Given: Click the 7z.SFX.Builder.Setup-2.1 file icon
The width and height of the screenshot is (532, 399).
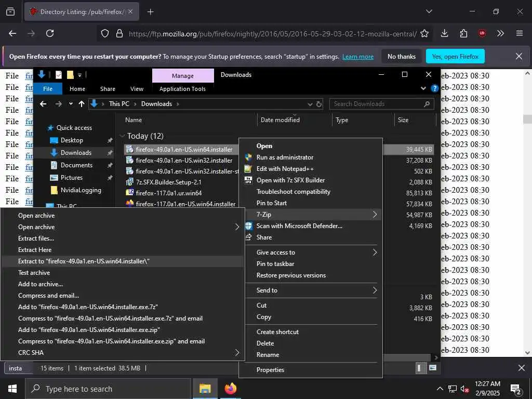Looking at the screenshot, I should click(129, 182).
